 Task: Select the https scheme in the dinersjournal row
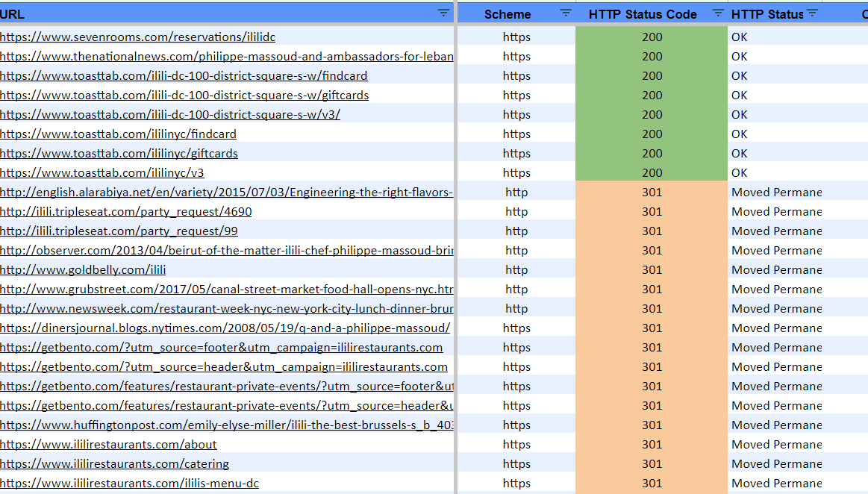pyautogui.click(x=516, y=328)
